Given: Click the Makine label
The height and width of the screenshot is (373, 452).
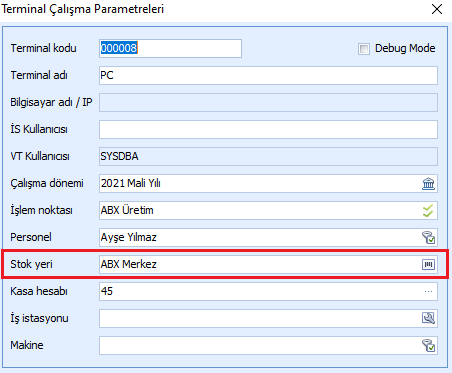Looking at the screenshot, I should click(x=27, y=345).
